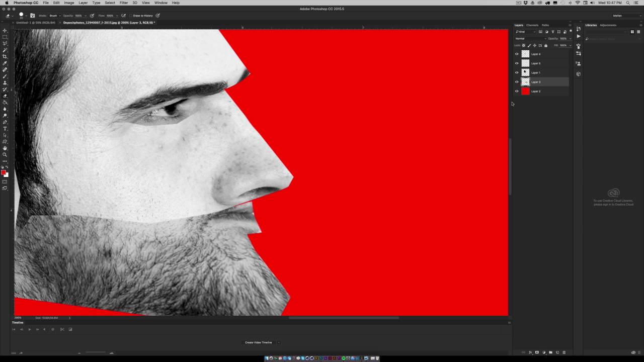The image size is (644, 362).
Task: Toggle Quick Mask mode icon
Action: tap(5, 182)
